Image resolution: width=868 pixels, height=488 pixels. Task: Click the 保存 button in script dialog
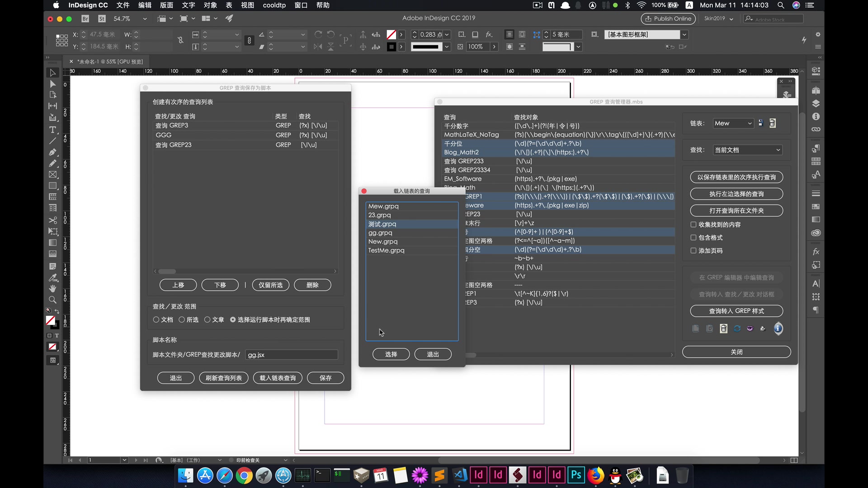click(325, 378)
